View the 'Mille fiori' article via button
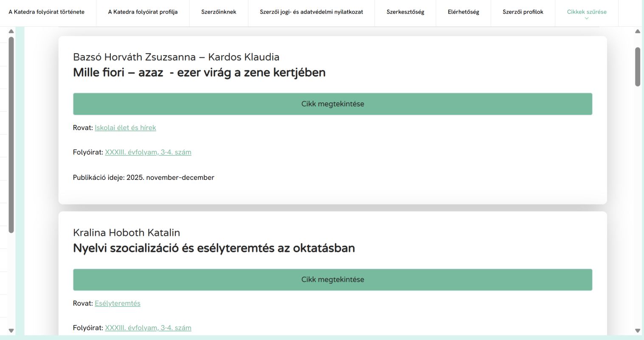The image size is (644, 340). point(332,104)
